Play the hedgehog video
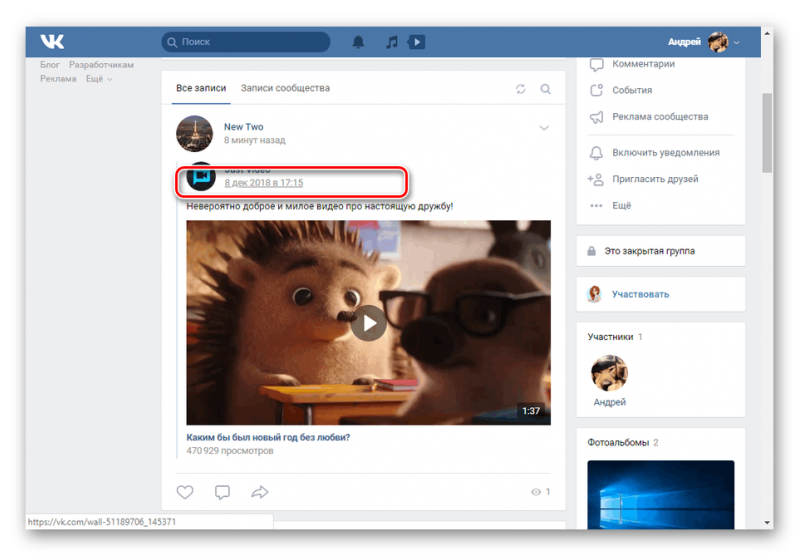The image size is (800, 556). click(x=368, y=322)
